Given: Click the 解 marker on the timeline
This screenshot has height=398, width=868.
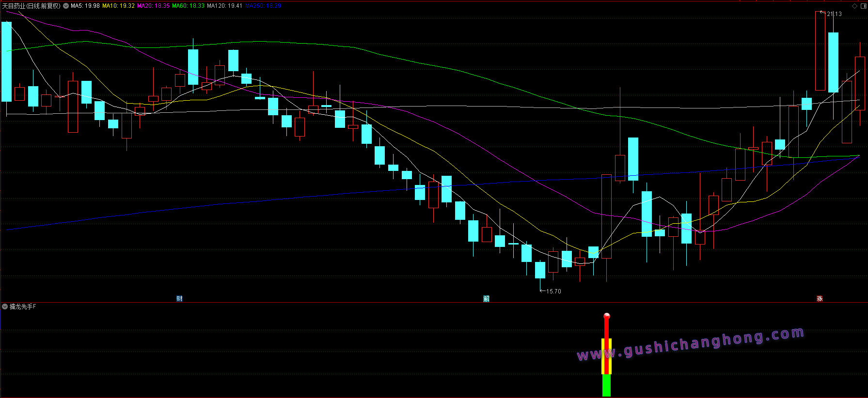Looking at the screenshot, I should pyautogui.click(x=486, y=298).
